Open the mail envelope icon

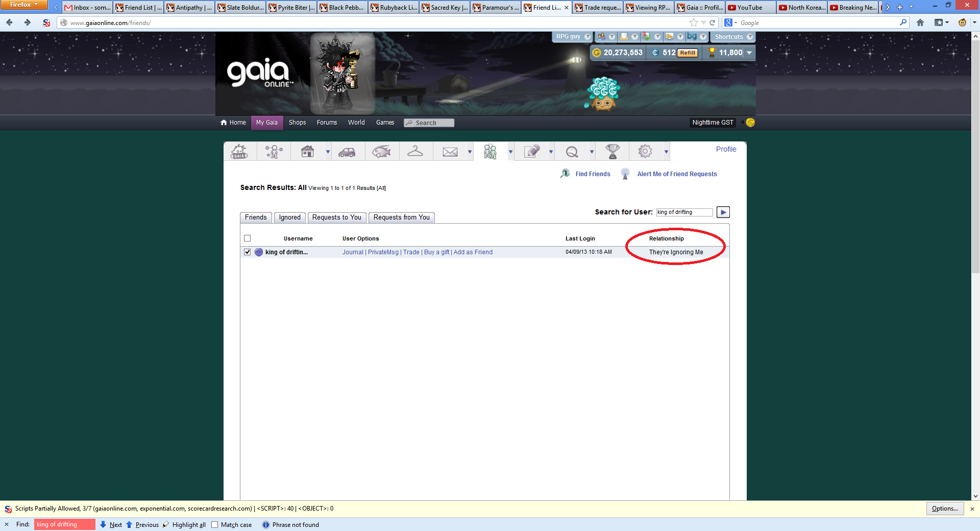pyautogui.click(x=450, y=152)
